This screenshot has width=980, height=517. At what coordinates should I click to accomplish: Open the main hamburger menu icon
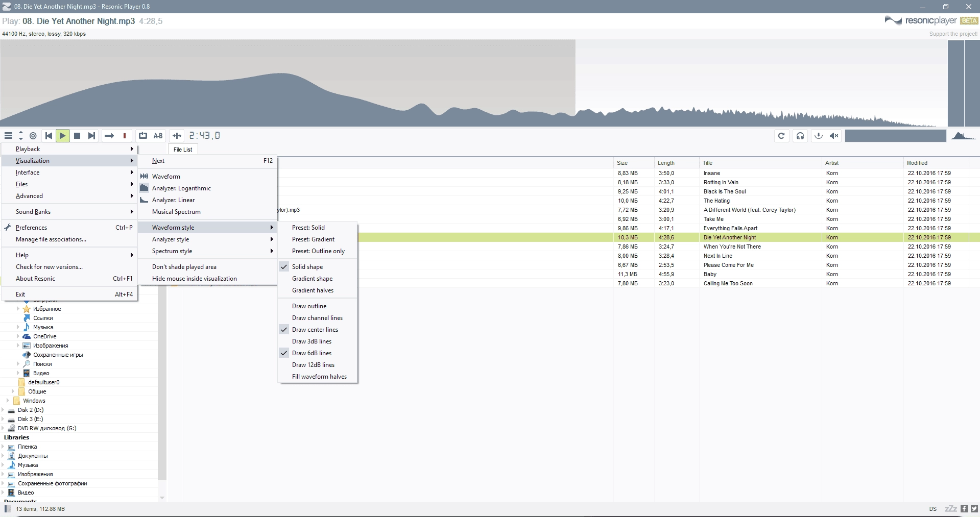pyautogui.click(x=8, y=136)
